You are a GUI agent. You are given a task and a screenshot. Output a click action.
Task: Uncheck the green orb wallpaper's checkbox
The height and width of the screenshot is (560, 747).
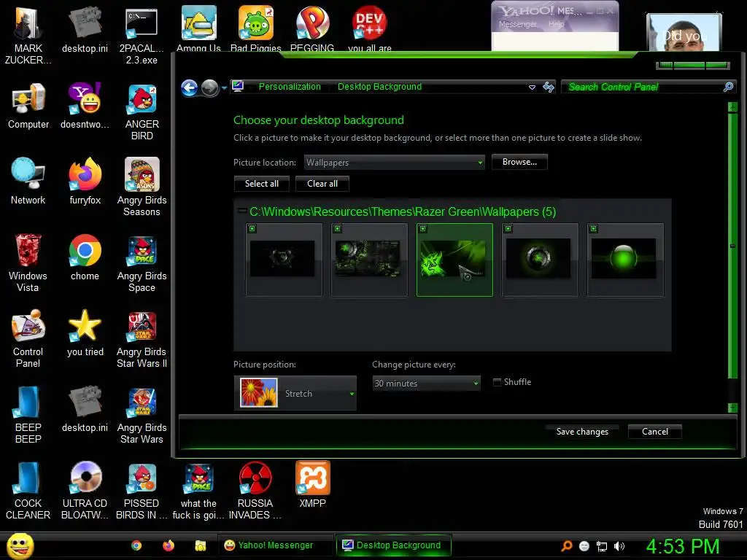594,228
